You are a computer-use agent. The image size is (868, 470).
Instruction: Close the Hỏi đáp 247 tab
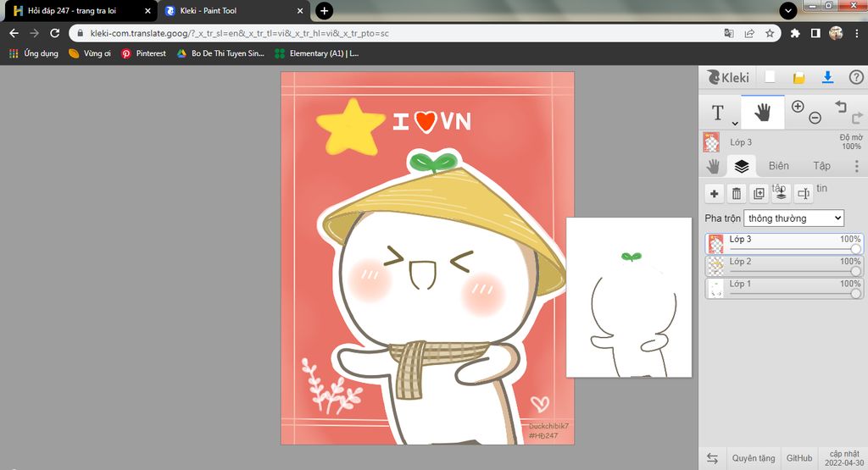click(x=147, y=10)
